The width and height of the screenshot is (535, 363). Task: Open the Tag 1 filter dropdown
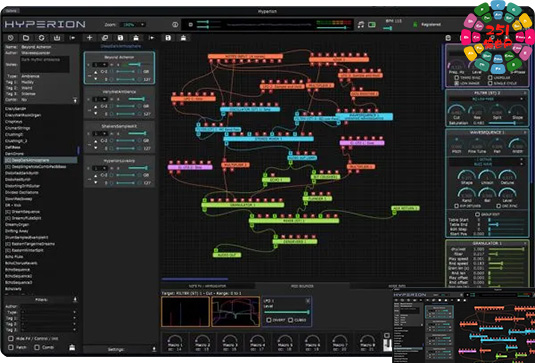(48, 318)
